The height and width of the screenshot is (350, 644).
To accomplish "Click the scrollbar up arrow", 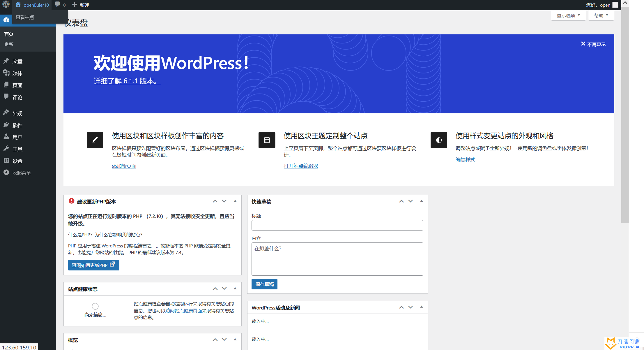I will point(625,3).
